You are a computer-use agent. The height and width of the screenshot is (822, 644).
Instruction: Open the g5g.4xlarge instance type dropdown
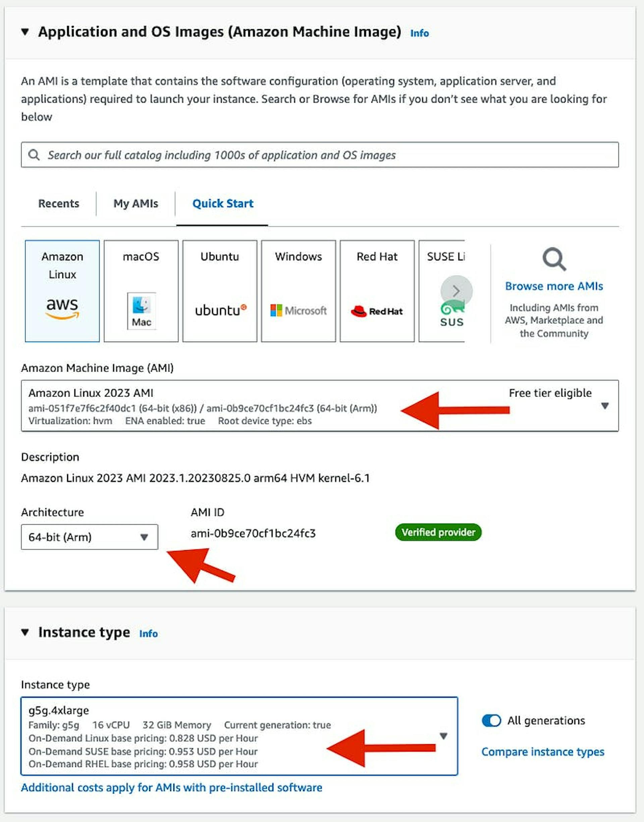[239, 736]
